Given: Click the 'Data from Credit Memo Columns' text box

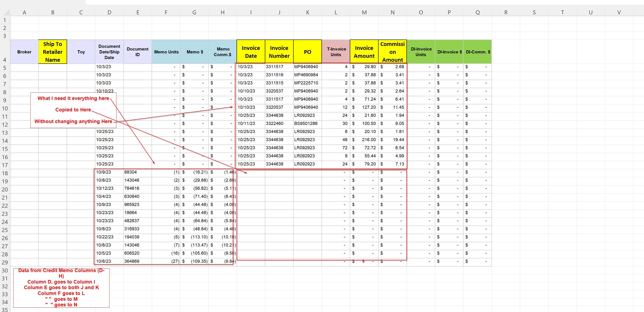Looking at the screenshot, I should (x=61, y=287).
